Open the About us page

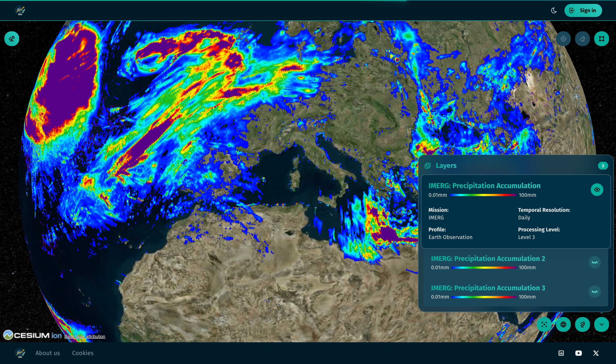click(x=48, y=353)
